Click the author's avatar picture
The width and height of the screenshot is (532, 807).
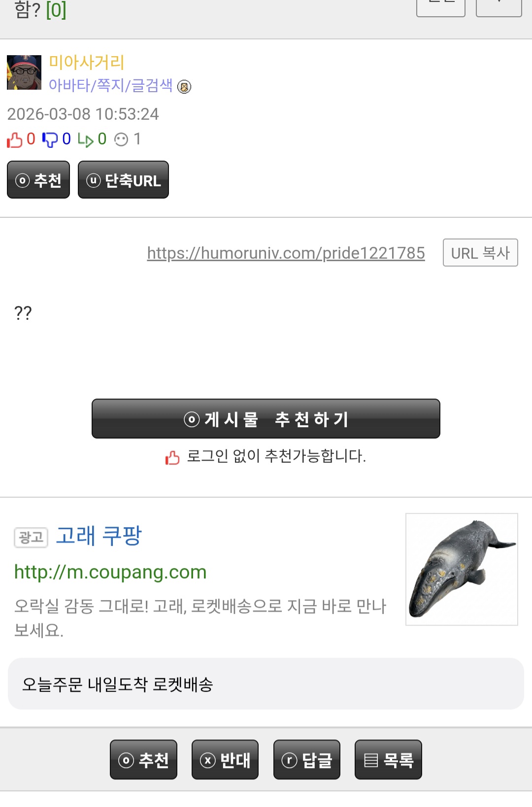pos(24,72)
